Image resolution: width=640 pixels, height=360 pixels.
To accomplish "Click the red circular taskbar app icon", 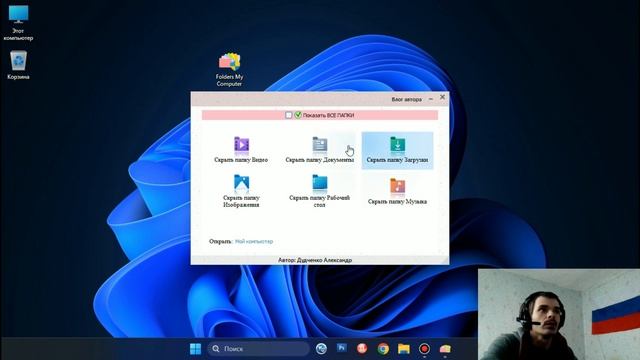I will [362, 348].
